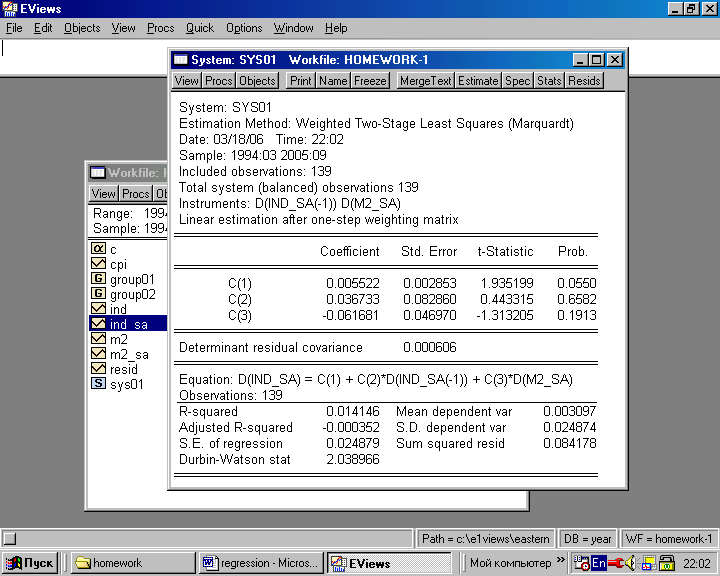Click the MergeText button
The image size is (720, 576).
pos(426,81)
